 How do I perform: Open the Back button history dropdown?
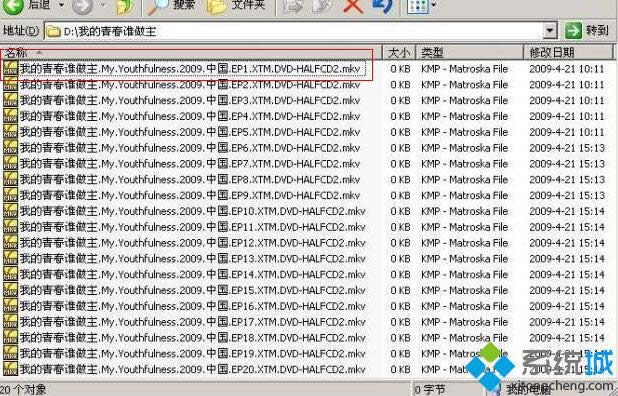61,5
